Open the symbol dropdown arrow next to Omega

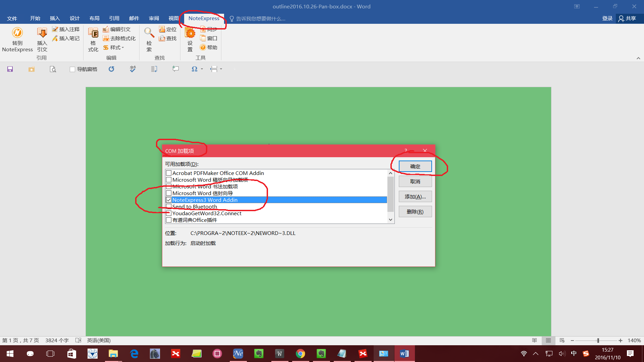tap(202, 69)
